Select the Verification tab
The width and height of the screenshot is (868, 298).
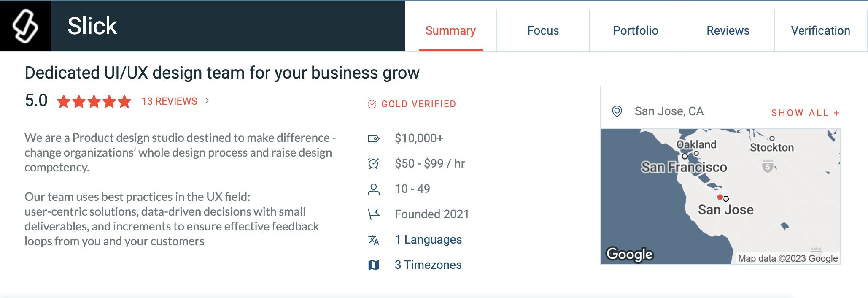(820, 30)
